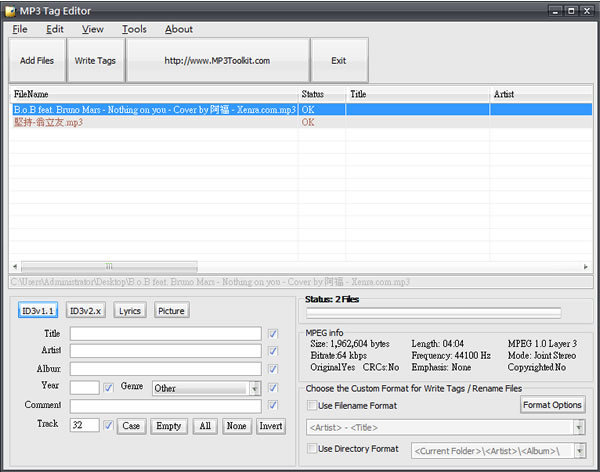This screenshot has height=472, width=600.
Task: Open the Edit menu
Action: point(55,29)
